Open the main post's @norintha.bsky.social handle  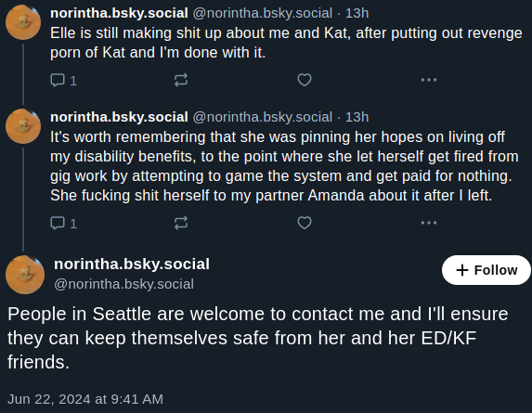pyautogui.click(x=123, y=284)
